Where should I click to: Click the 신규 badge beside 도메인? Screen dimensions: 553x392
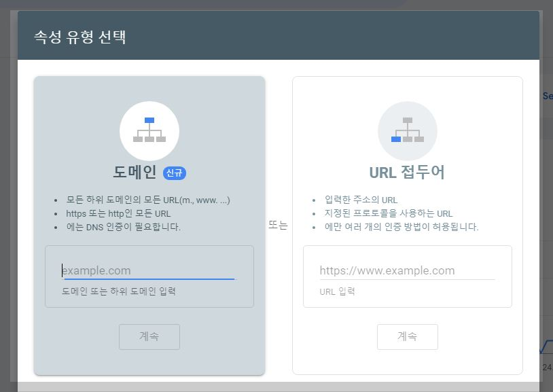click(174, 173)
